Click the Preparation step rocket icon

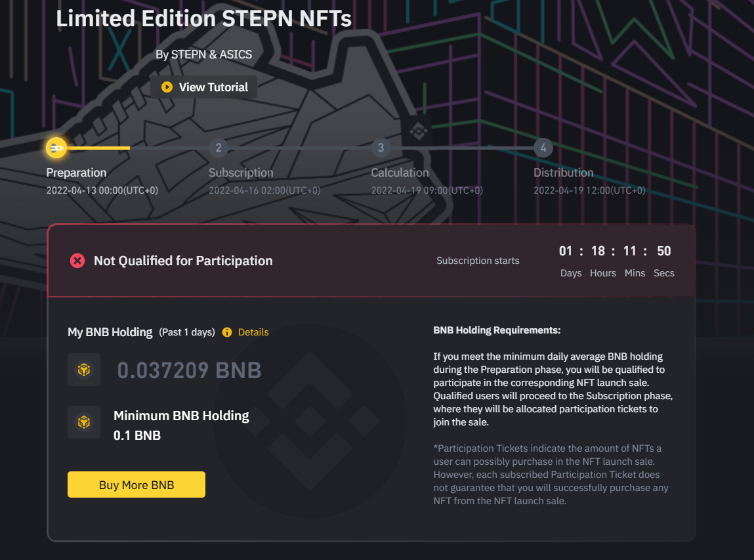(56, 148)
